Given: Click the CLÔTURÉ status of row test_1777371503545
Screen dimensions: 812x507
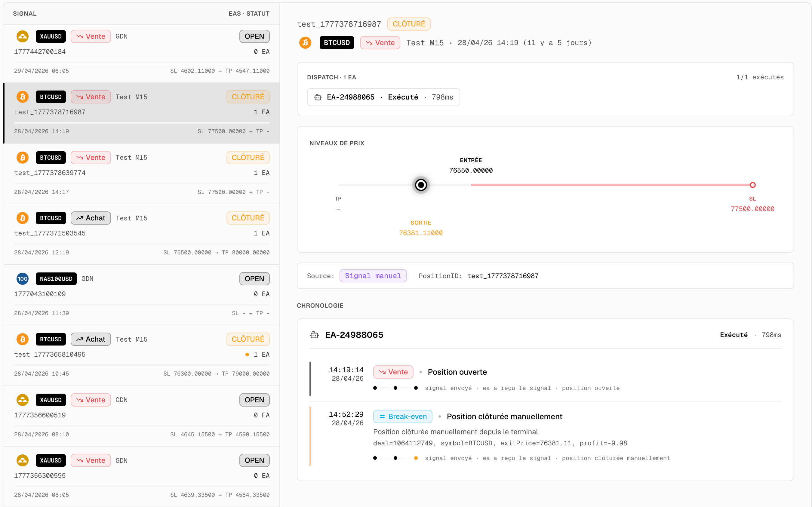Looking at the screenshot, I should [248, 218].
